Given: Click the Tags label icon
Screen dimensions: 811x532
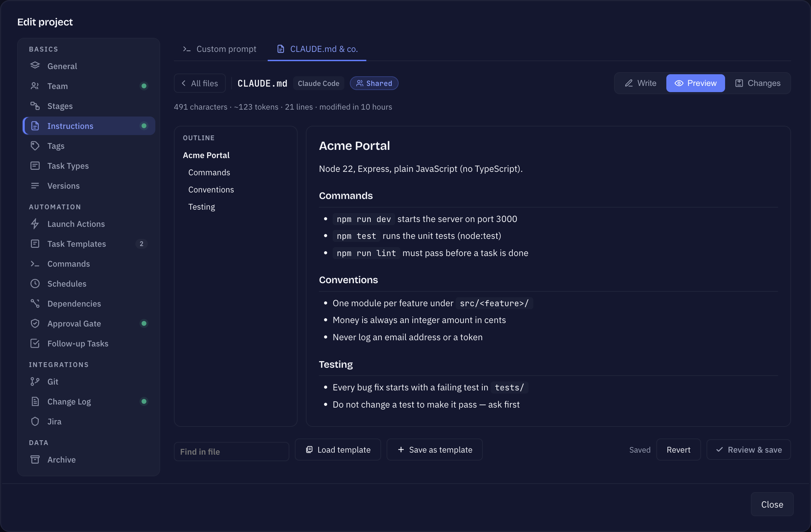Looking at the screenshot, I should (x=35, y=145).
